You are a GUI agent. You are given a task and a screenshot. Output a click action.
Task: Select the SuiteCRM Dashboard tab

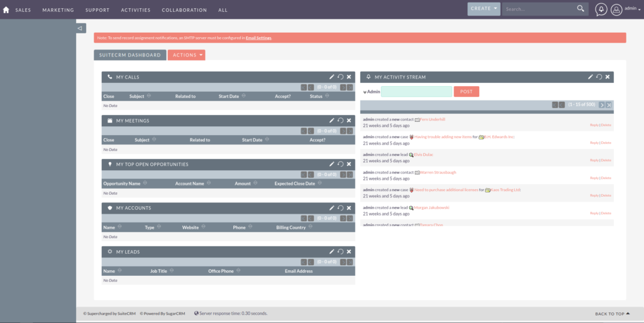[x=130, y=55]
